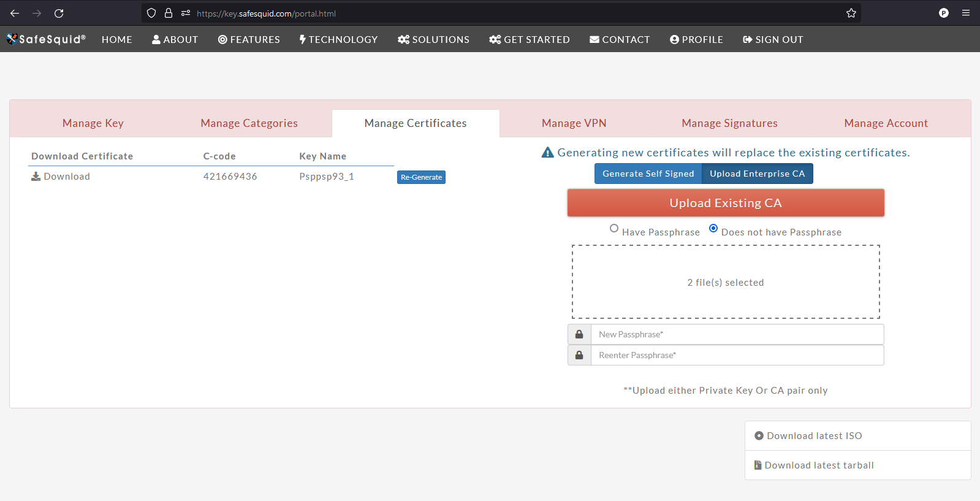Screen dimensions: 980x501
Task: Click the New Passphrase input field
Action: [737, 334]
